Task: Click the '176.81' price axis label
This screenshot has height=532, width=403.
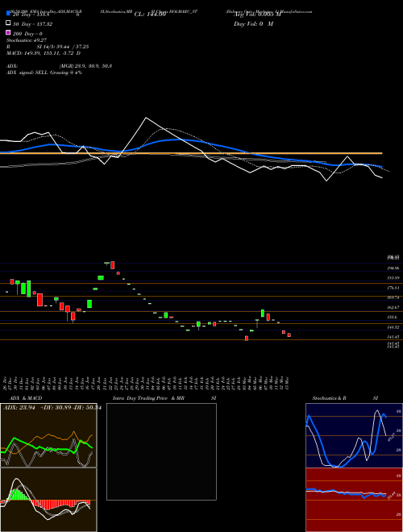Action: 394,288
